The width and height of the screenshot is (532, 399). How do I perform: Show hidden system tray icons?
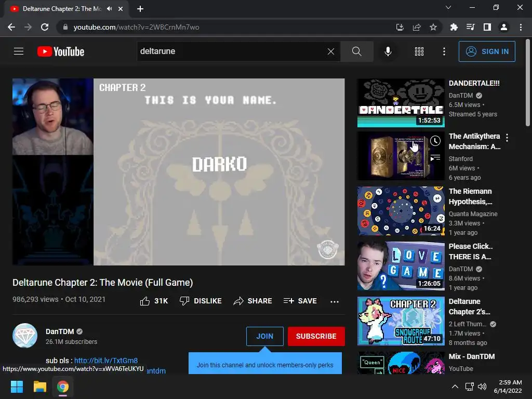(455, 387)
